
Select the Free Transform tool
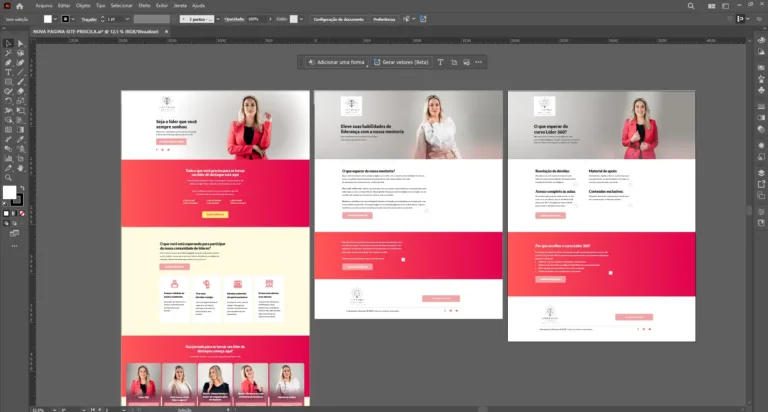(21, 111)
